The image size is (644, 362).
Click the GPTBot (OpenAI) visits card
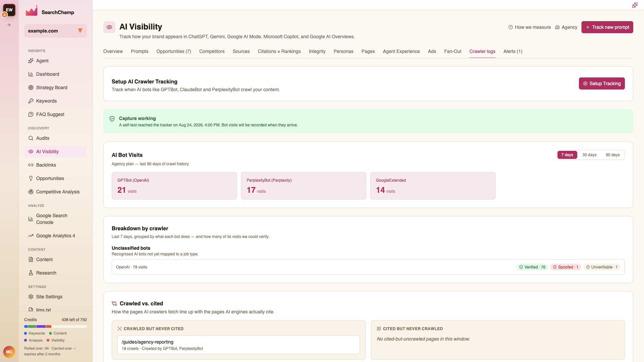[x=174, y=186]
